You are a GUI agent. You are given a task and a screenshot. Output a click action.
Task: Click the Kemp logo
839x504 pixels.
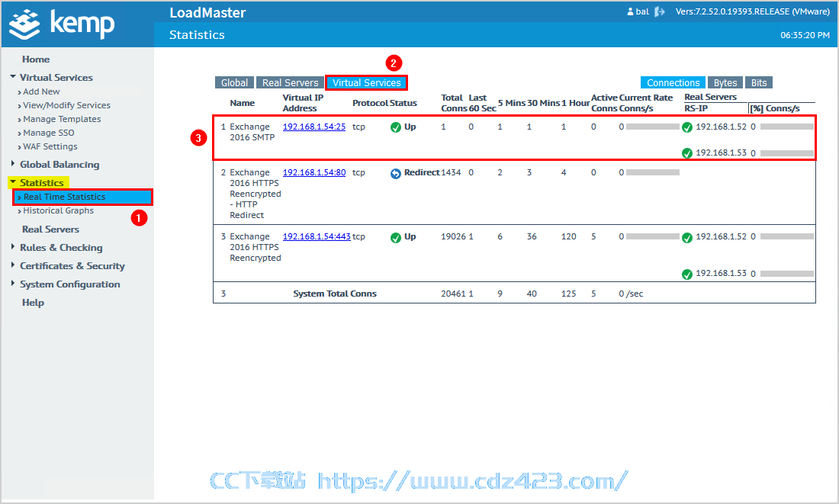tap(62, 24)
